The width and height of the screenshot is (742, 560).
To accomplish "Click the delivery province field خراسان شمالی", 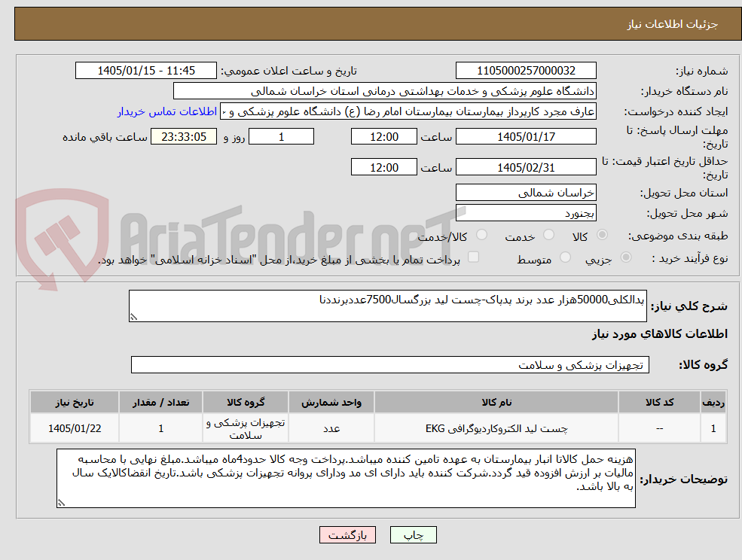I will tap(526, 193).
